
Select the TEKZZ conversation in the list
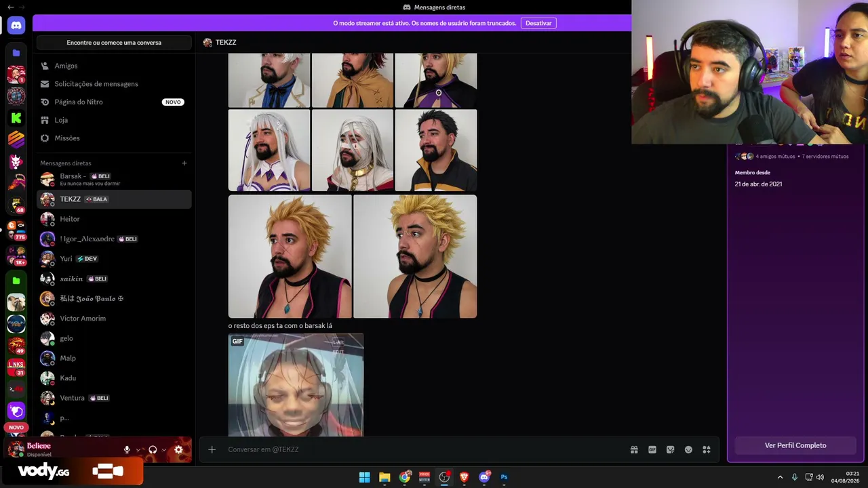pos(114,199)
